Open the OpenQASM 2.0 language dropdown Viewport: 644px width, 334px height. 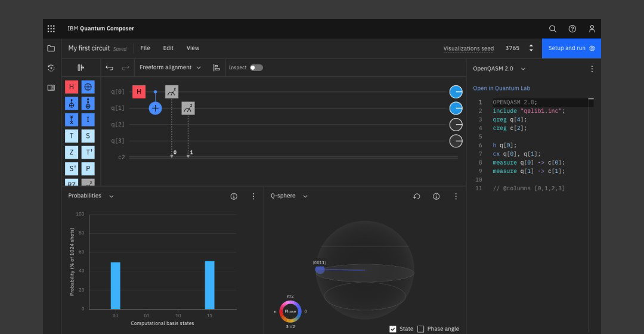click(x=499, y=69)
